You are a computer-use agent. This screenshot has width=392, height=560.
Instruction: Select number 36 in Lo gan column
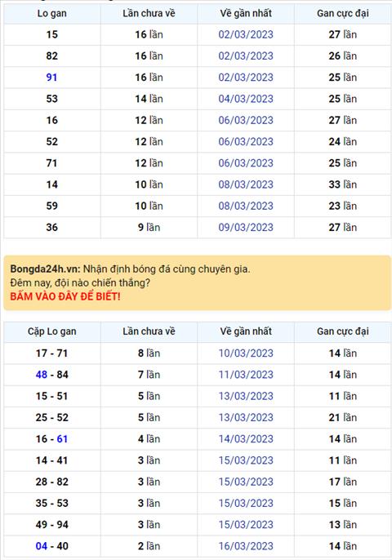tap(51, 228)
